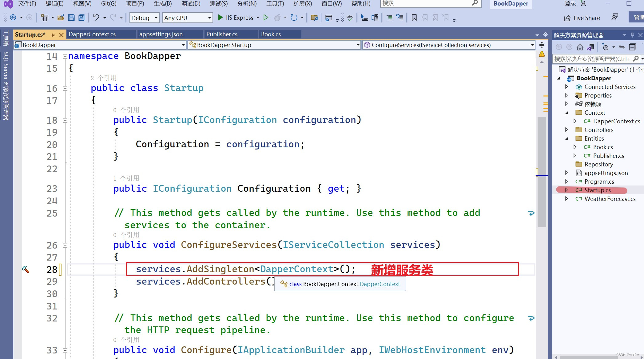
Task: Click the Live Share button
Action: pos(581,18)
